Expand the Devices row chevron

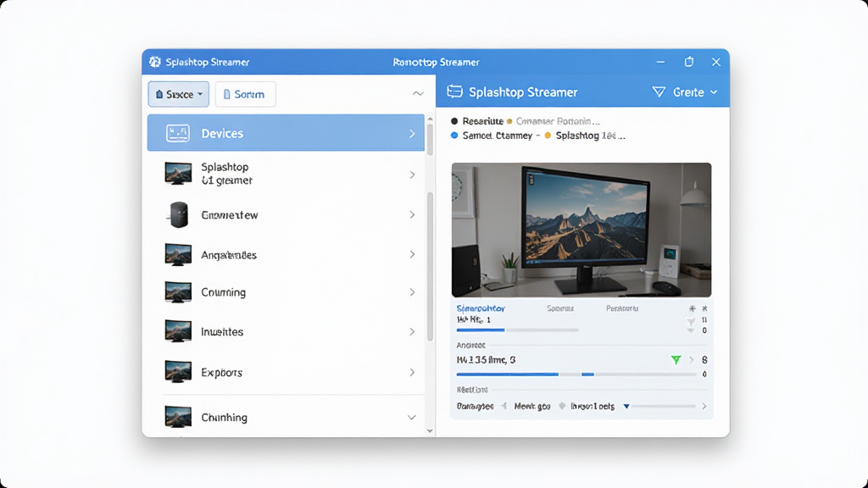[412, 133]
